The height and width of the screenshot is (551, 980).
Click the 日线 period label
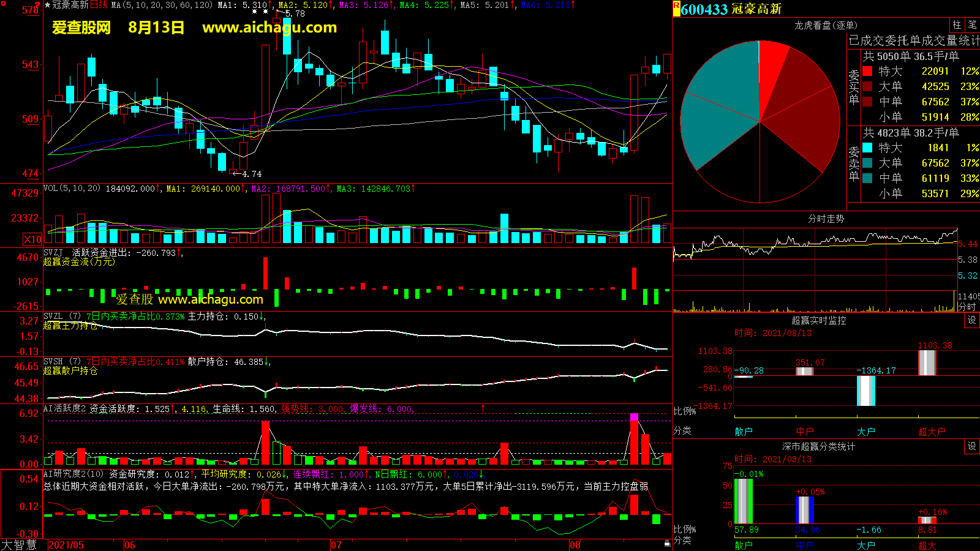pos(99,5)
